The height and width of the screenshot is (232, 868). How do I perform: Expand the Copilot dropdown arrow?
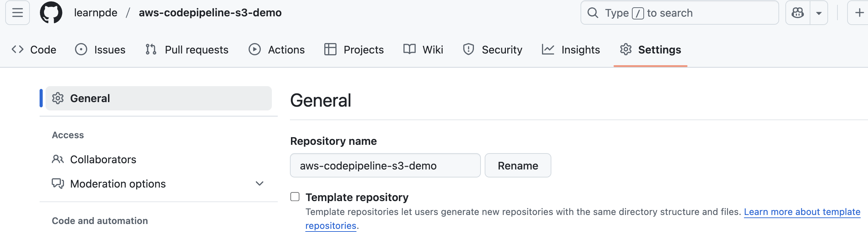pos(819,13)
